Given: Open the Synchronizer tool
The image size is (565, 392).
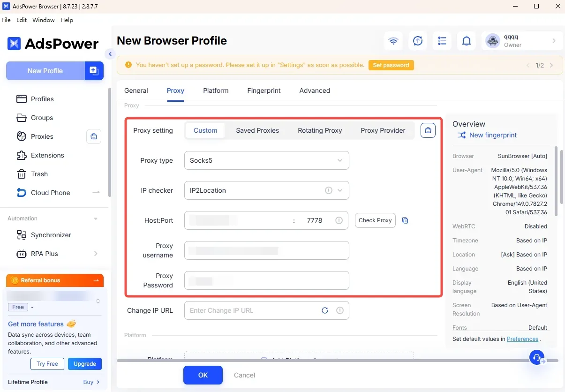Looking at the screenshot, I should (51, 235).
